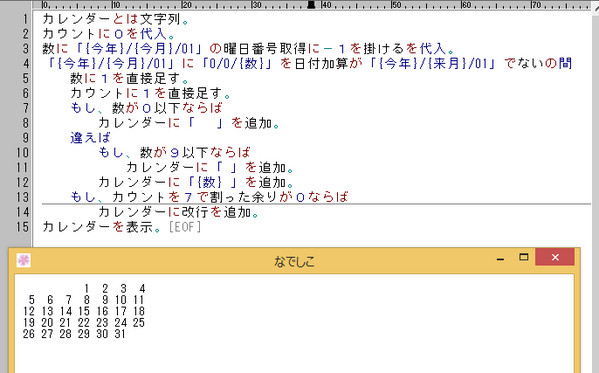Click the ruler label 20
599x373 pixels.
[187, 5]
